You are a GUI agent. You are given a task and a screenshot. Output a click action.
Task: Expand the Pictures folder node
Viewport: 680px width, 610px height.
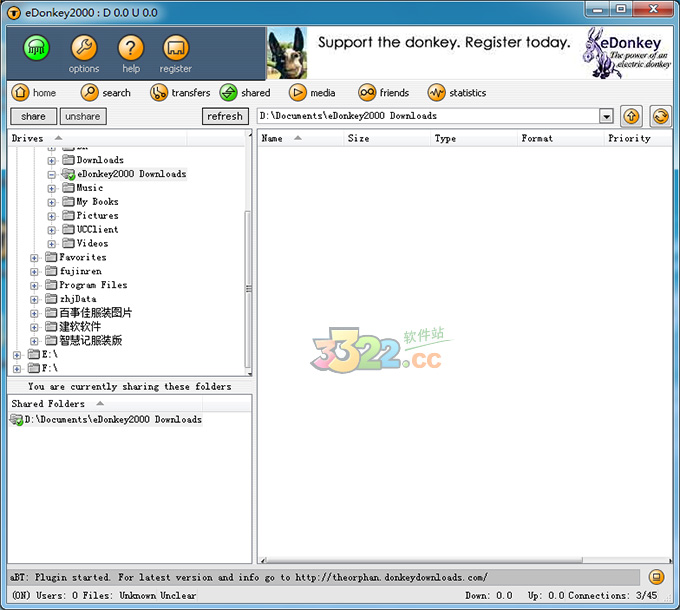point(52,216)
